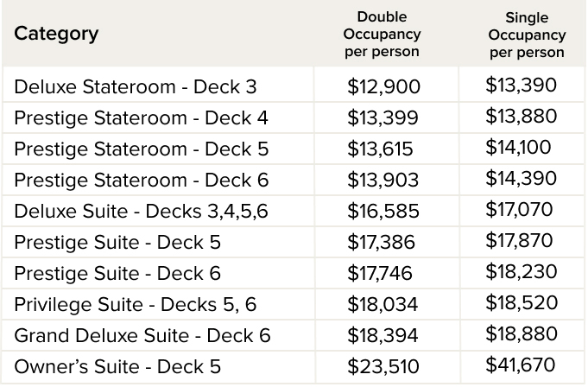Image resolution: width=588 pixels, height=387 pixels.
Task: Select the Owner's Suite - Deck 5 label
Action: coord(117,366)
